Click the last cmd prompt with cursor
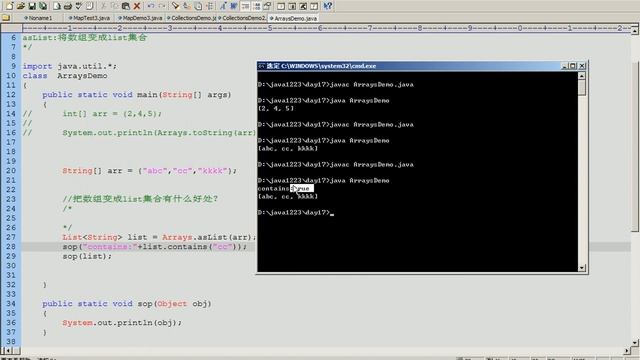Screen dimensions: 640x360 296,212
